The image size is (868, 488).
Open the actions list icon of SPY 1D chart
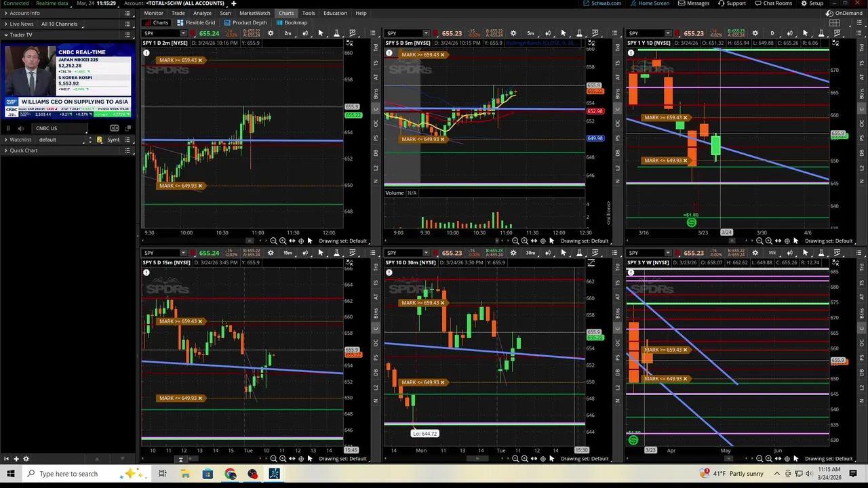859,33
